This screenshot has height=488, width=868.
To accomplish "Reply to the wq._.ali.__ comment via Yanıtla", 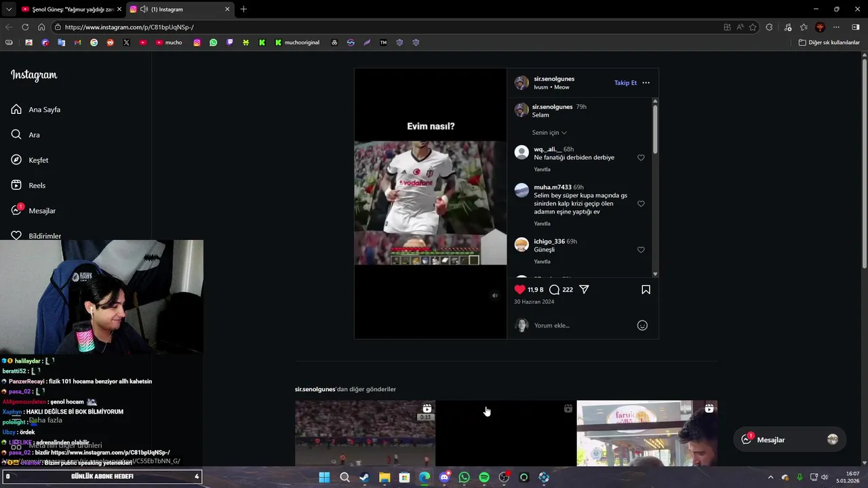I will coord(542,169).
